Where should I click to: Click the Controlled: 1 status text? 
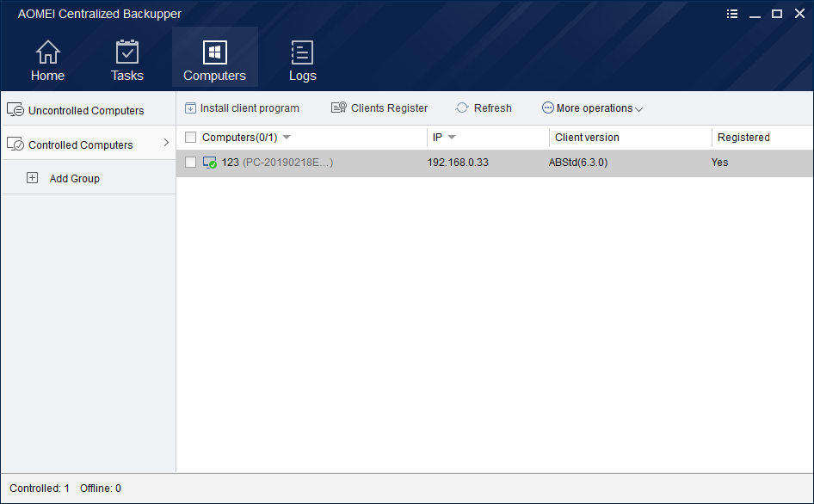[x=40, y=489]
